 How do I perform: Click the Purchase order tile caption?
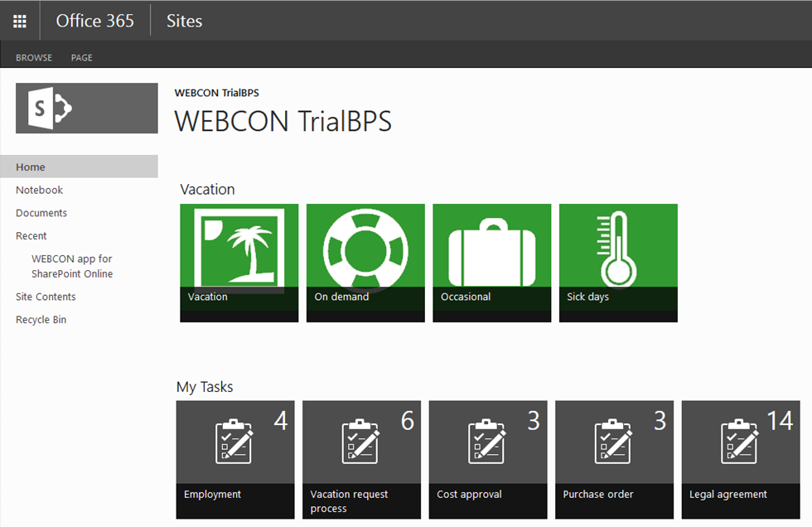pos(598,495)
